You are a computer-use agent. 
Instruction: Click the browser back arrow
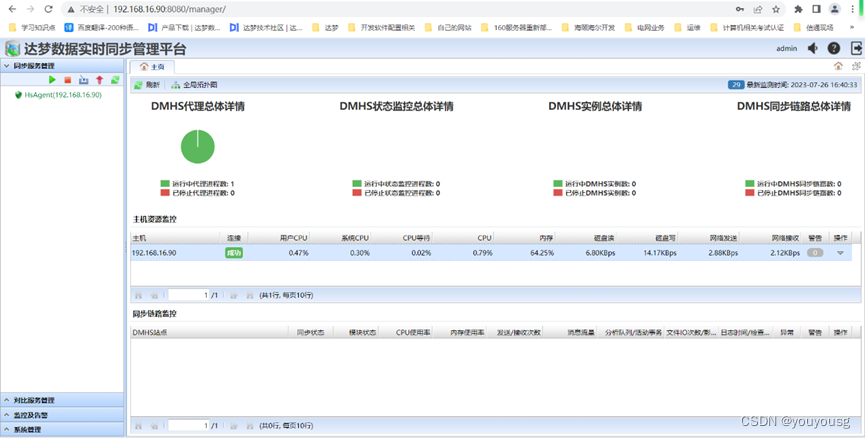coord(13,9)
